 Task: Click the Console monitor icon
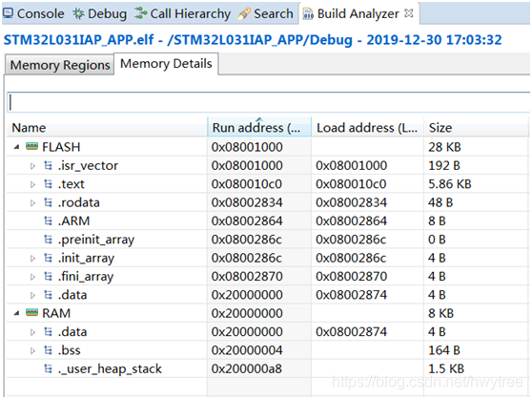8,13
